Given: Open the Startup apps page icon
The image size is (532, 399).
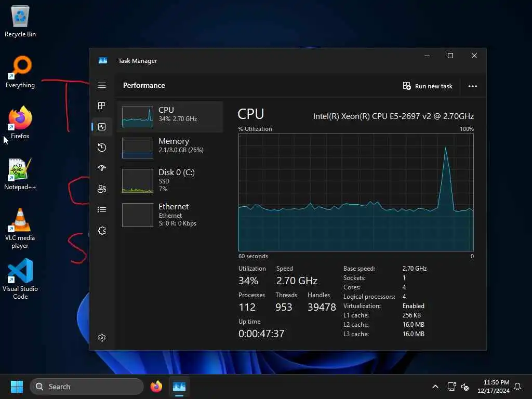Looking at the screenshot, I should pos(102,168).
